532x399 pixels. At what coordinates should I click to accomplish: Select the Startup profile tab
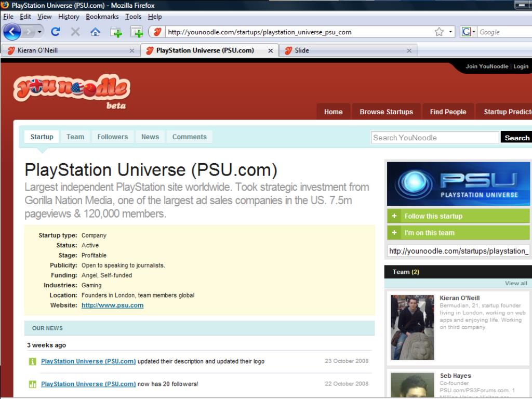(x=42, y=137)
